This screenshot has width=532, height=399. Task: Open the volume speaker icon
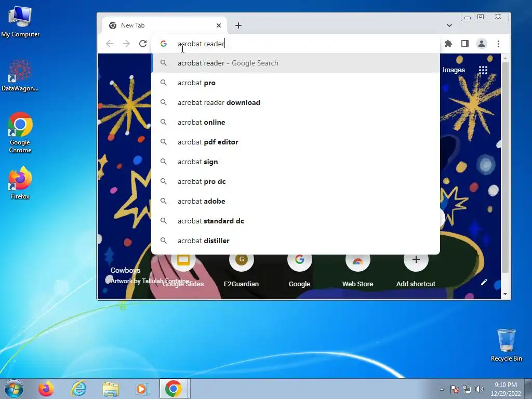(479, 389)
